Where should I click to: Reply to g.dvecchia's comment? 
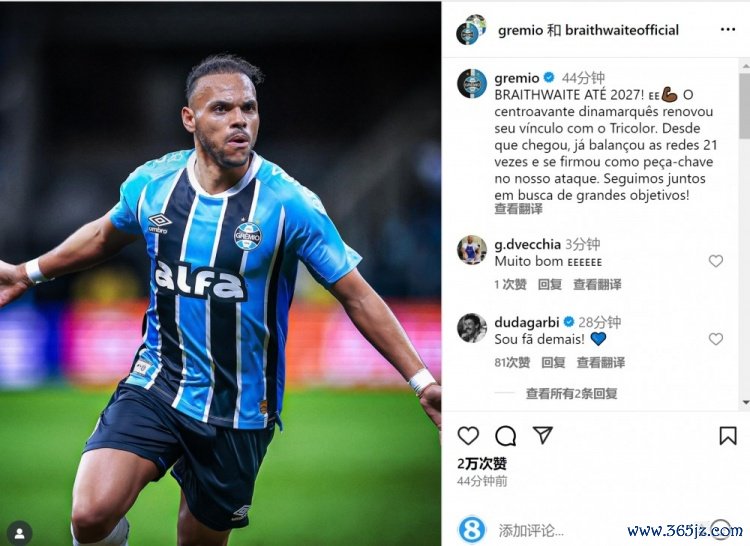pos(550,284)
